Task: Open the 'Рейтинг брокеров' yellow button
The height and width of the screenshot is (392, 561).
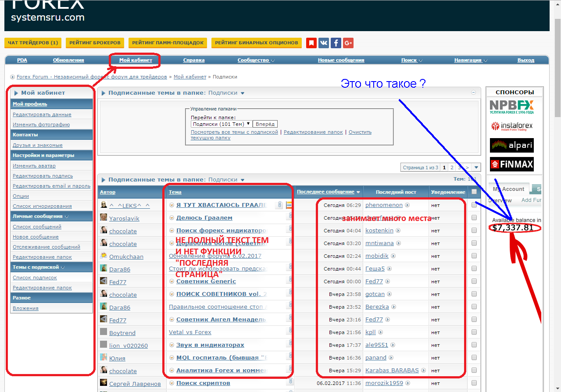Action: coord(95,43)
